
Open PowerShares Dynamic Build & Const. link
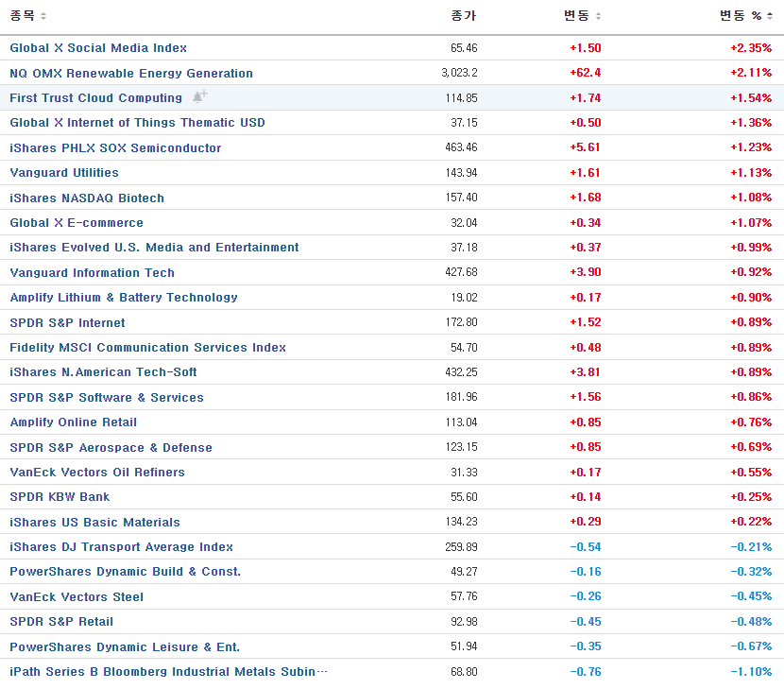[x=126, y=572]
